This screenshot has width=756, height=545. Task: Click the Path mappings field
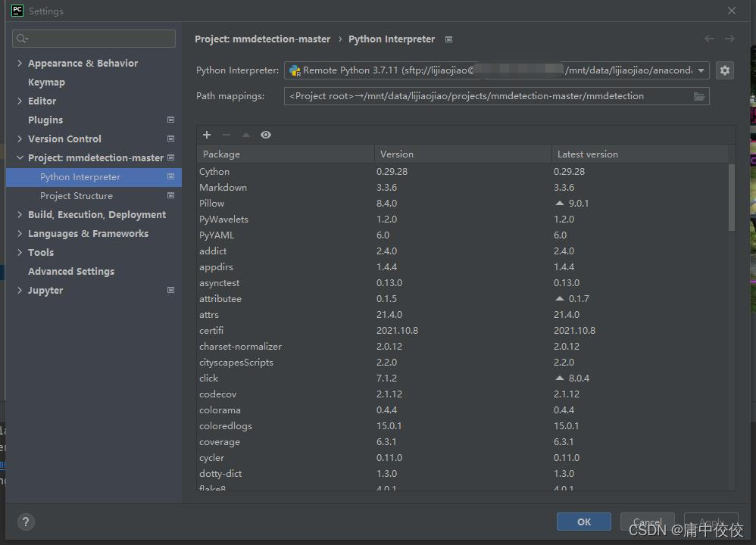(497, 96)
